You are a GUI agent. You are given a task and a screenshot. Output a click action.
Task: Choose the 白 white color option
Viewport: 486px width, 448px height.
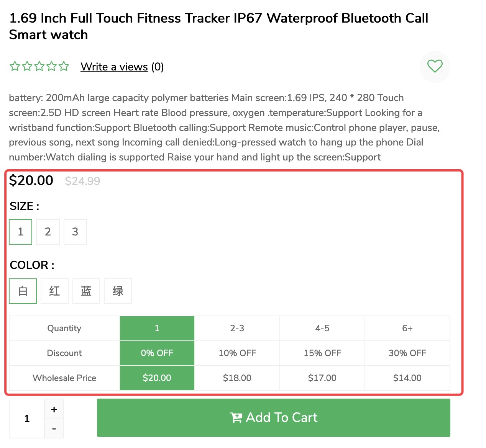coord(23,291)
